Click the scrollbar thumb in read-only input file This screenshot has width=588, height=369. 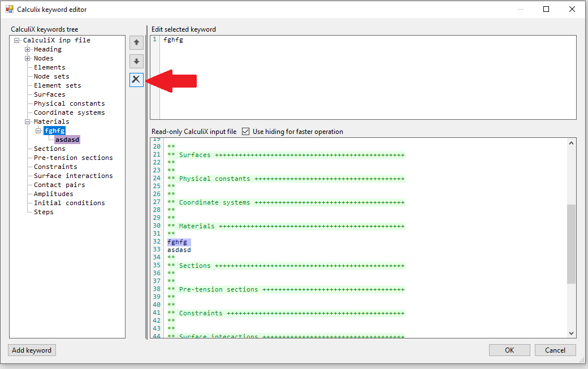coord(571,244)
